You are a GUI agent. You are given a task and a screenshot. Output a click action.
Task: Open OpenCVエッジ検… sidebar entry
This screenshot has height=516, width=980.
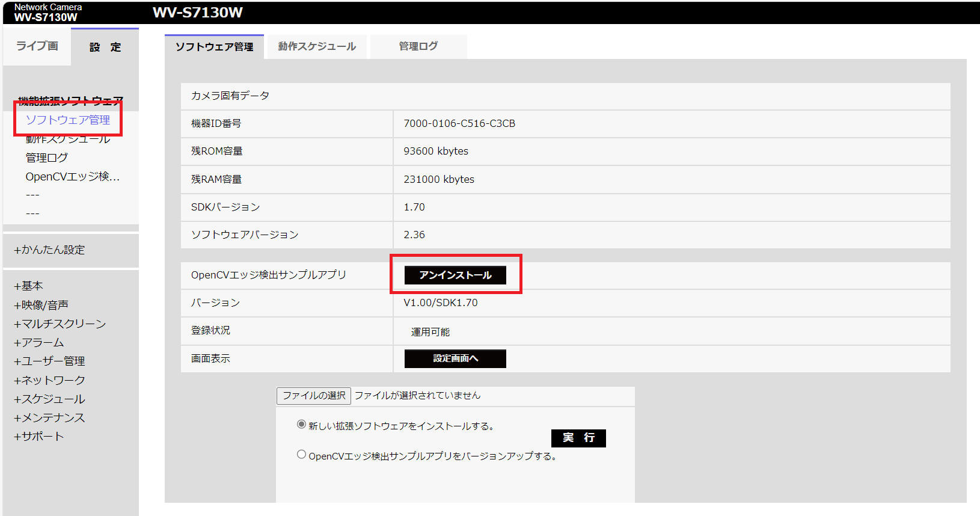tap(73, 176)
